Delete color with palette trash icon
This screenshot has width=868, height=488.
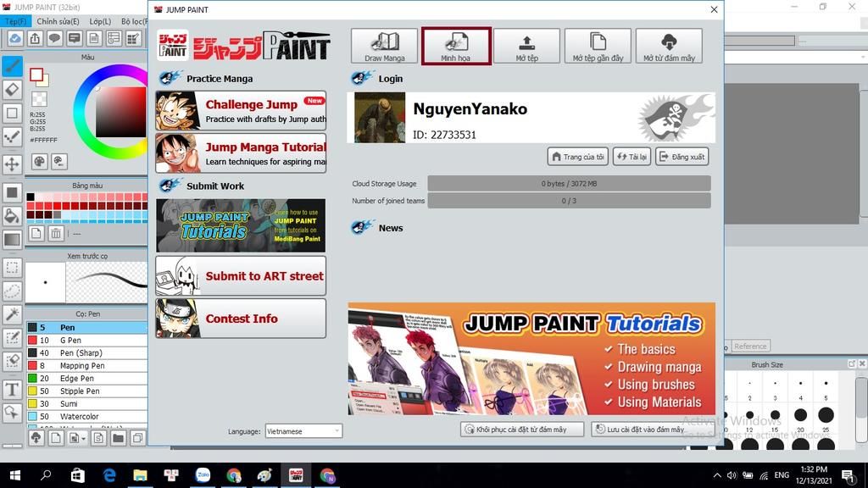click(56, 234)
